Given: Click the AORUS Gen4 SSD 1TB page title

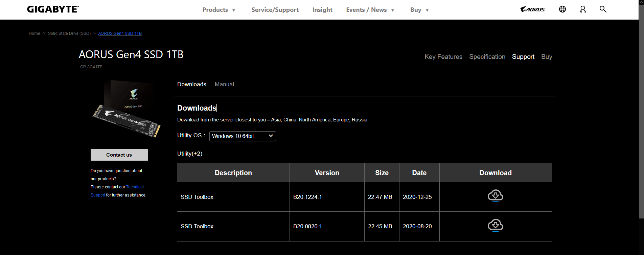Looking at the screenshot, I should (x=131, y=54).
